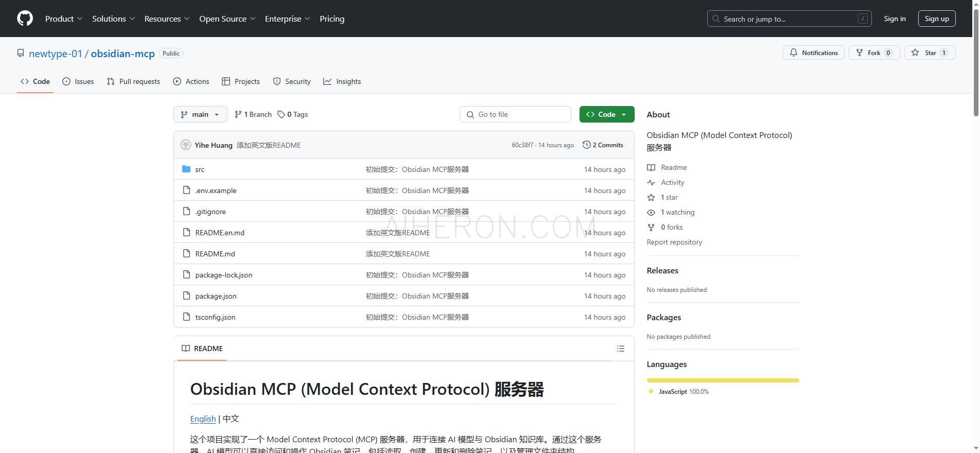The width and height of the screenshot is (980, 453).
Task: Open the obsidian-mcp repository link
Action: (x=123, y=54)
